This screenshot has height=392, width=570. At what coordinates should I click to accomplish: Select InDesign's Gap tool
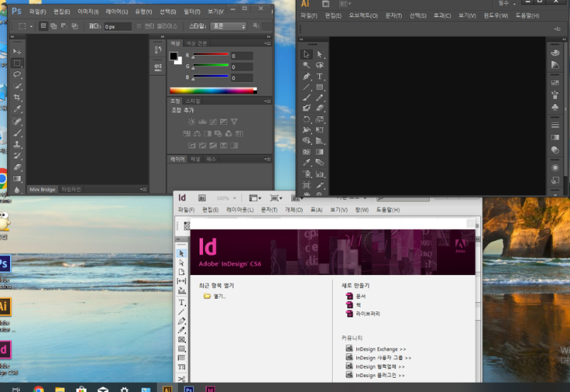pos(182,281)
